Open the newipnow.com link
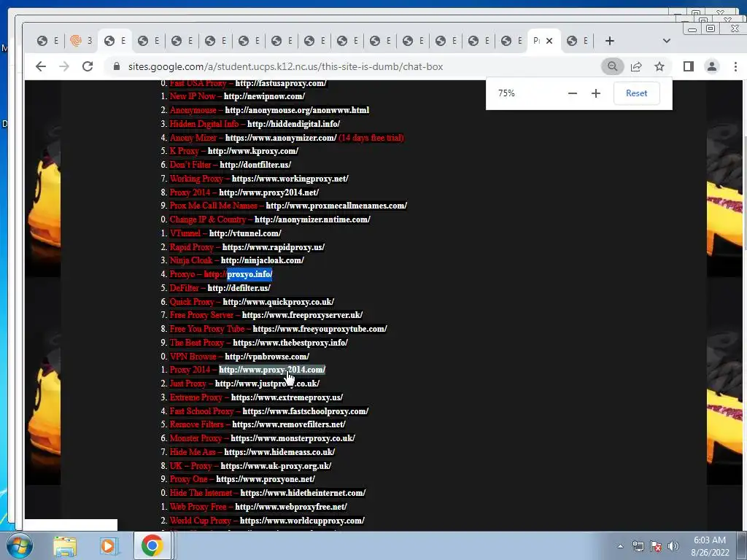The width and height of the screenshot is (747, 560). [x=264, y=96]
